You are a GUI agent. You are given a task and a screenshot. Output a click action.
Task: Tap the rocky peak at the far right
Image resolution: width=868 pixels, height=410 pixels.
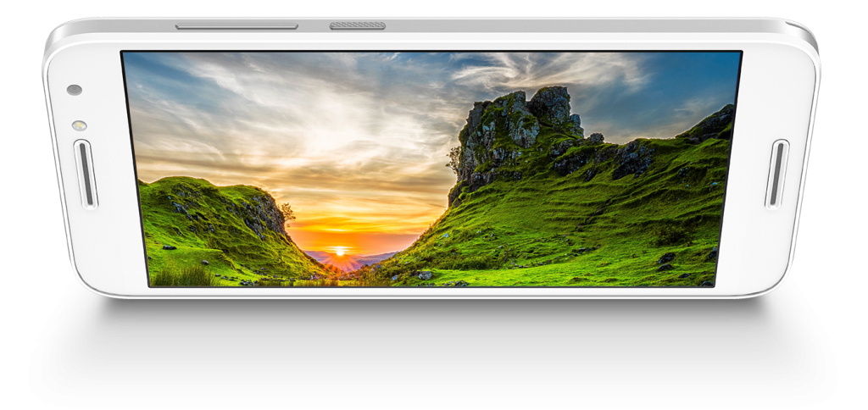click(714, 124)
